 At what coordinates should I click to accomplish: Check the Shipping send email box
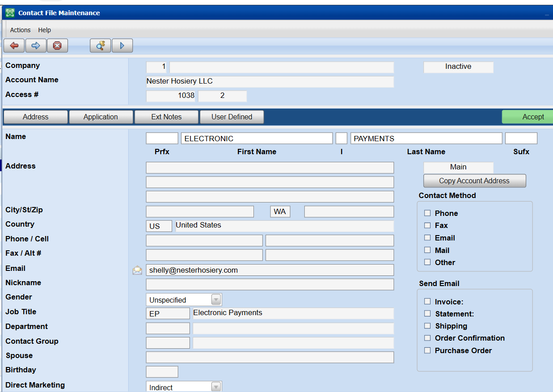point(427,326)
